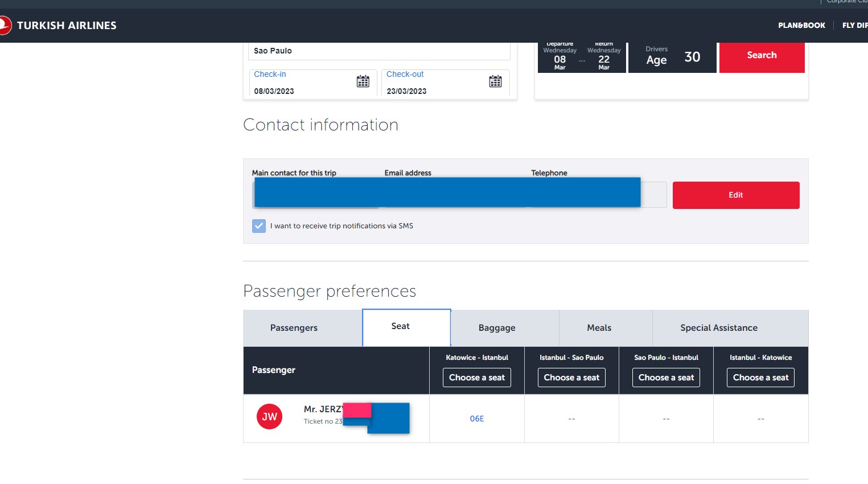868x484 pixels.
Task: Click the Check-out date 23/03/2023 field
Action: [x=446, y=83]
